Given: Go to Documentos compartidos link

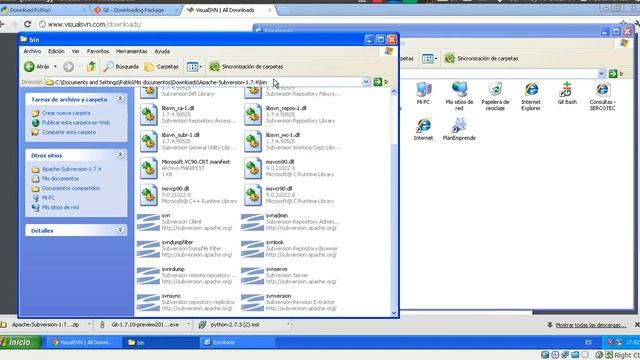Looking at the screenshot, I should [x=71, y=189].
